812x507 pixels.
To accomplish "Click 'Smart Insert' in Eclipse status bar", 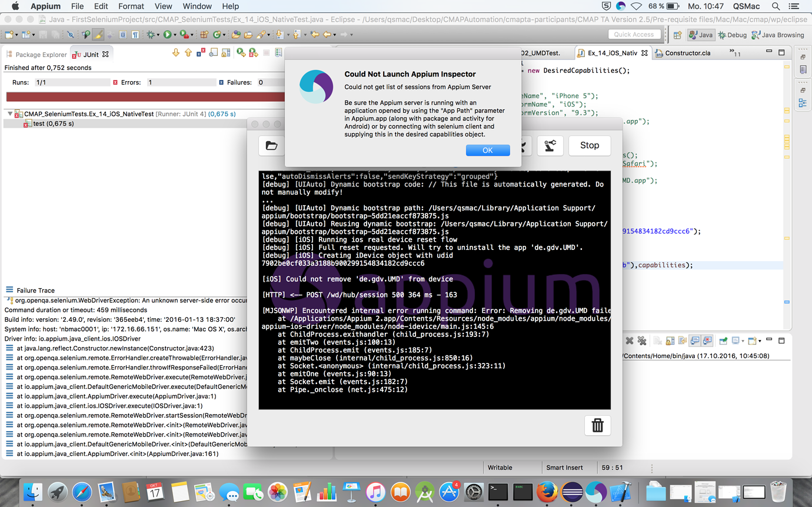I will (564, 468).
